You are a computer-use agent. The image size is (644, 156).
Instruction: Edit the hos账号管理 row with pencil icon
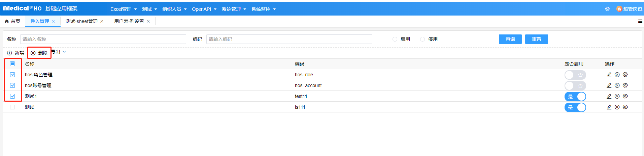[609, 85]
